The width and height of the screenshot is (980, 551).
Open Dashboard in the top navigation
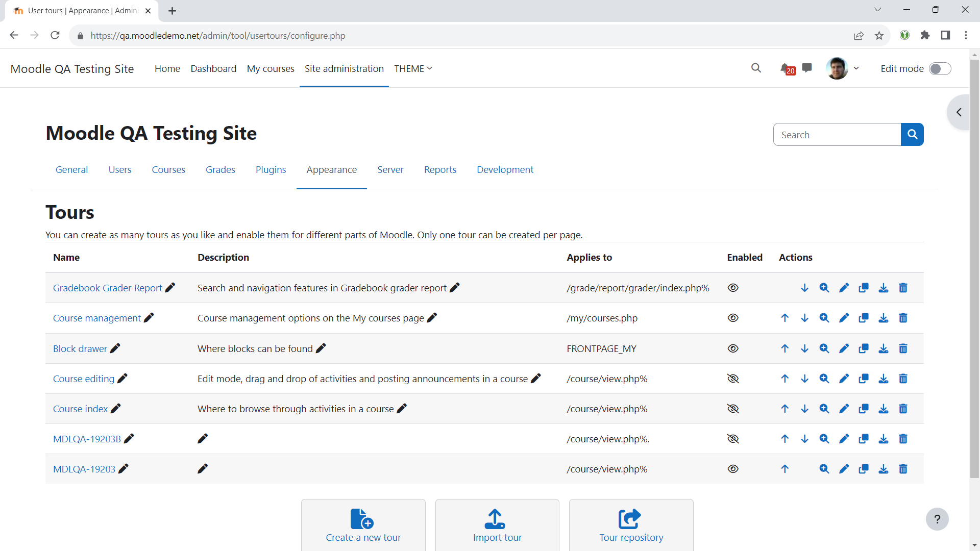coord(213,68)
